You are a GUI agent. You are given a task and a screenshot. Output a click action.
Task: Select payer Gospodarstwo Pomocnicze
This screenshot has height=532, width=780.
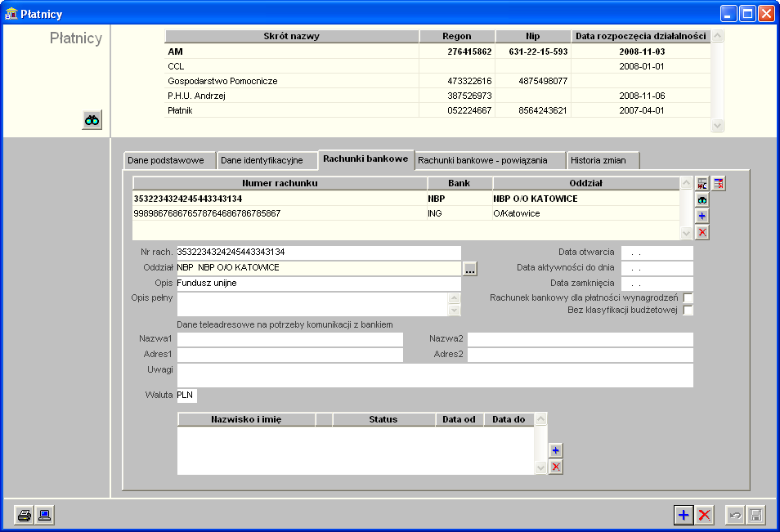pyautogui.click(x=437, y=81)
